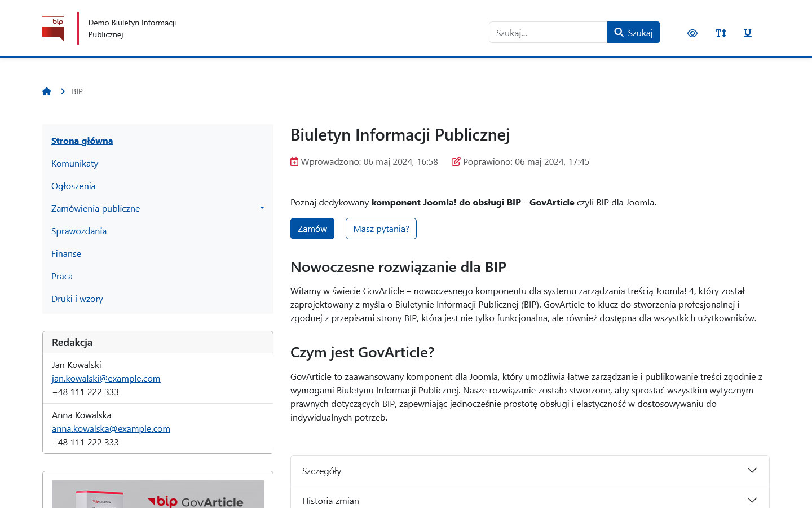Toggle link underlining with the U icon
Screen dimensions: 812x508
point(747,33)
